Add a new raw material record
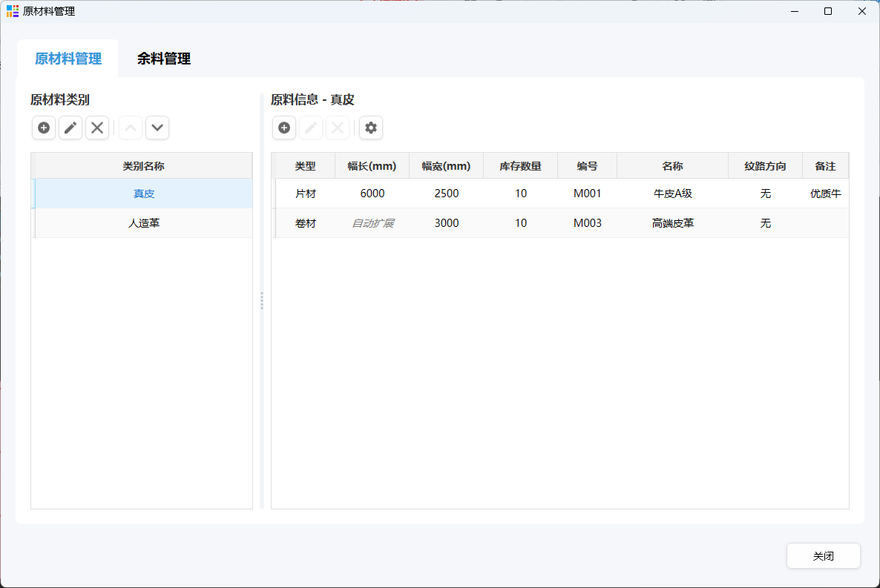Viewport: 880px width, 588px height. click(283, 128)
